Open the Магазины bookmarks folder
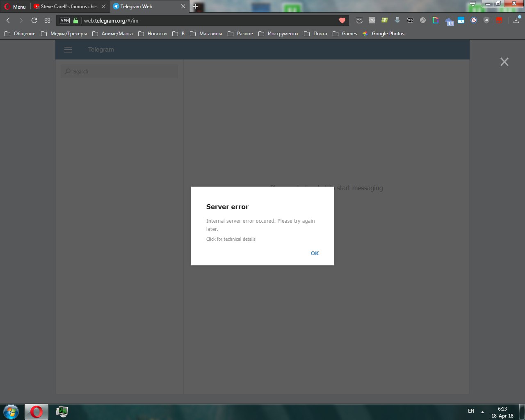The width and height of the screenshot is (525, 420). click(206, 34)
